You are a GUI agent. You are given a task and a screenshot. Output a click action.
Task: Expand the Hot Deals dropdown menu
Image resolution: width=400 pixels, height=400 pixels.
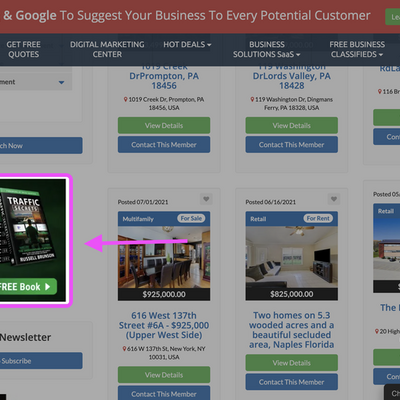pyautogui.click(x=187, y=44)
